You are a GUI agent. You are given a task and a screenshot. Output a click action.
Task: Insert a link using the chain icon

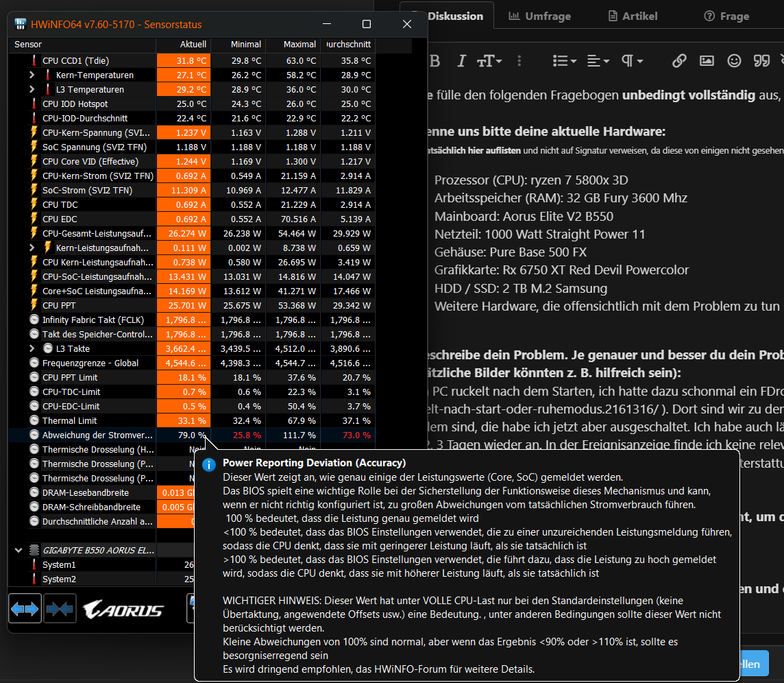679,61
